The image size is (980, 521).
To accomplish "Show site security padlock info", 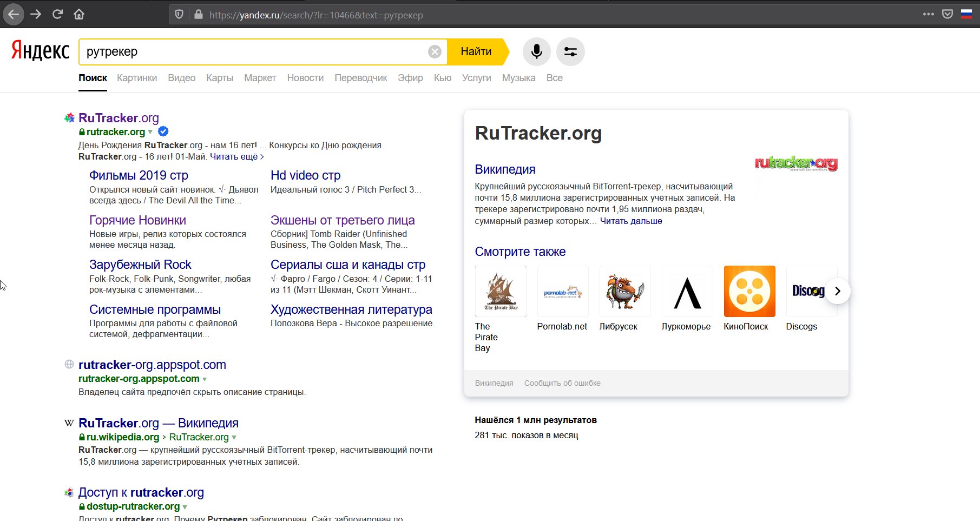I will (198, 15).
